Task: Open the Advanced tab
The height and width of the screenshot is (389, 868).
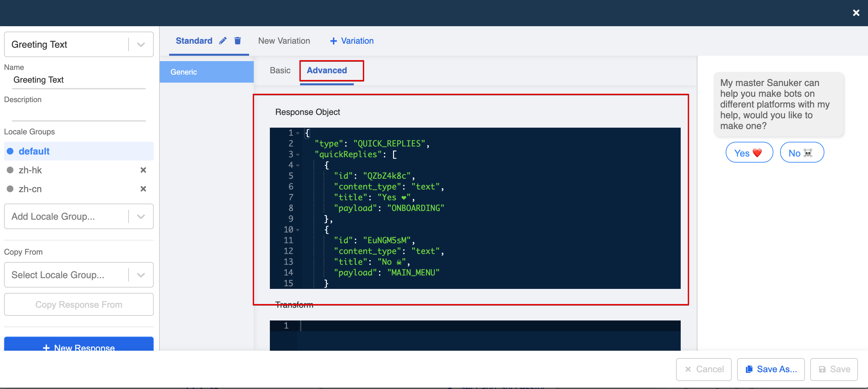Action: pos(327,70)
